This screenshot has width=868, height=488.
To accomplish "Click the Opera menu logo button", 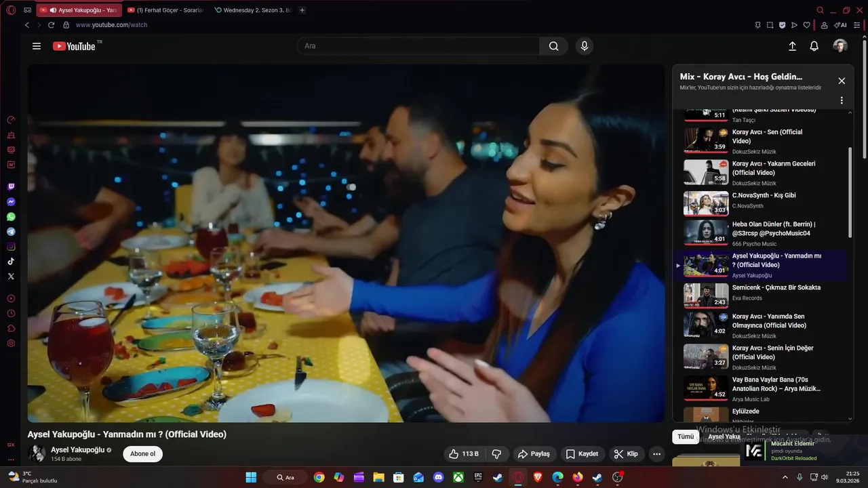I will pyautogui.click(x=11, y=10).
